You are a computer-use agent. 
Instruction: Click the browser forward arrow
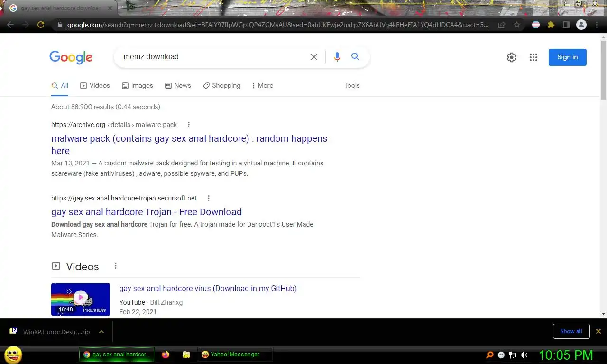[26, 25]
